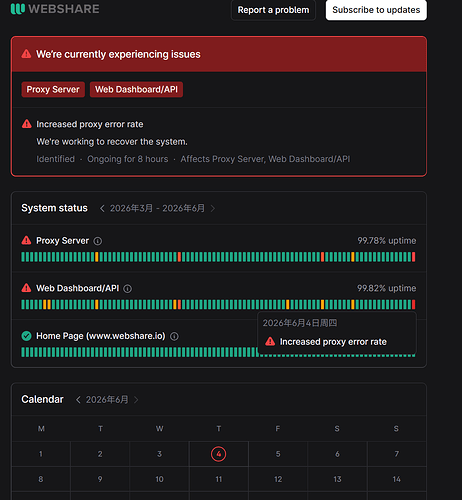
Task: Show previous calendar month
Action: [x=78, y=400]
